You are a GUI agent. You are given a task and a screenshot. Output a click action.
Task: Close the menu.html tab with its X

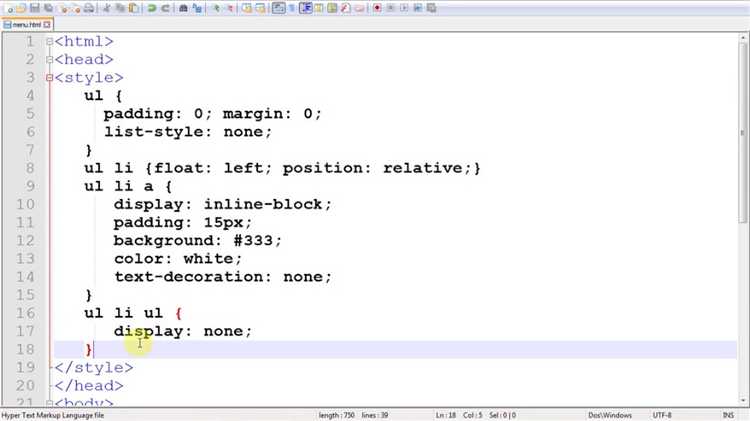[x=47, y=24]
